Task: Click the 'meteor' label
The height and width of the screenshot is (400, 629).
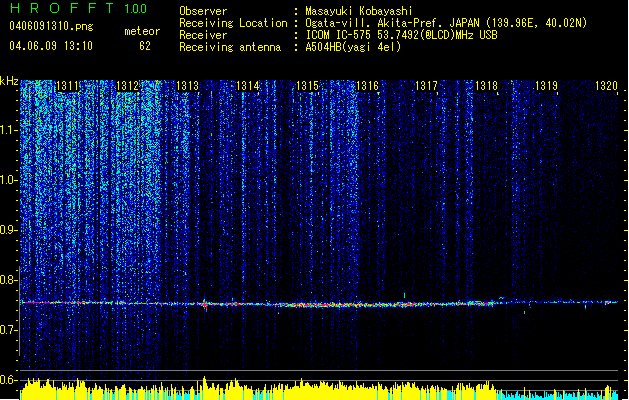Action: [142, 31]
